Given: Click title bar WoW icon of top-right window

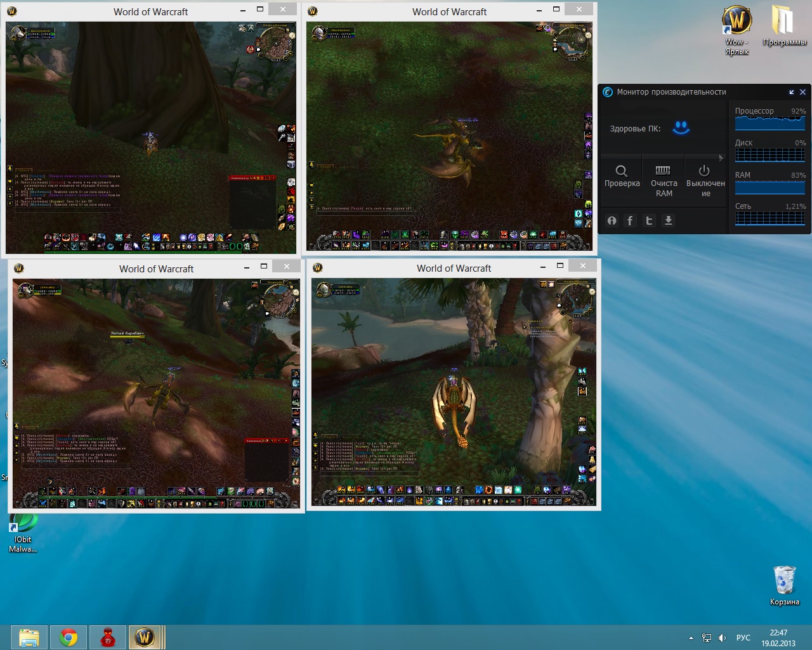Looking at the screenshot, I should pos(312,11).
